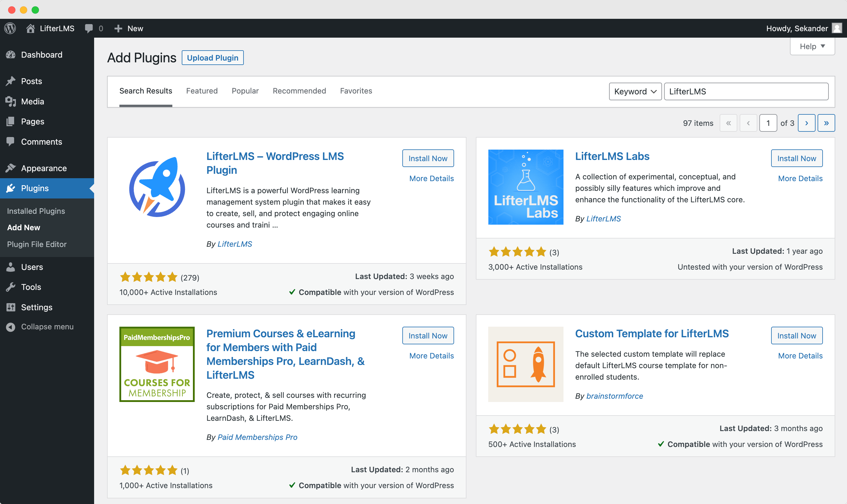Image resolution: width=847 pixels, height=504 pixels.
Task: Expand the Help panel
Action: pos(812,46)
